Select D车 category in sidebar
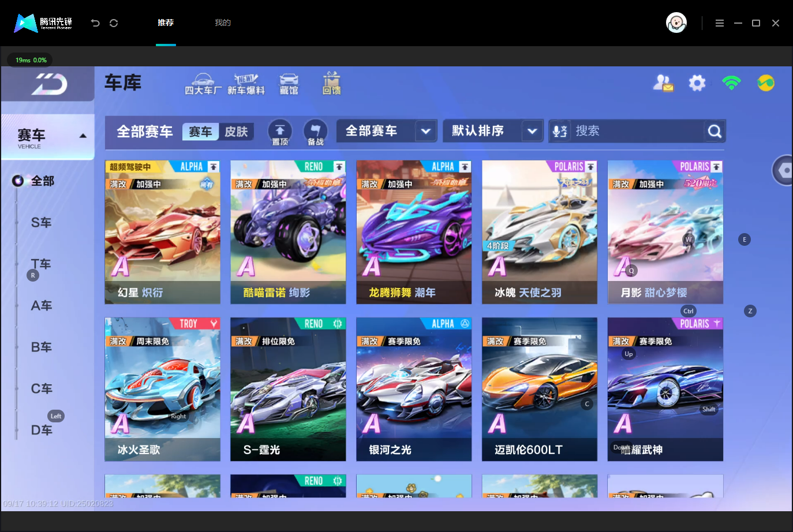This screenshot has width=793, height=532. coord(42,430)
